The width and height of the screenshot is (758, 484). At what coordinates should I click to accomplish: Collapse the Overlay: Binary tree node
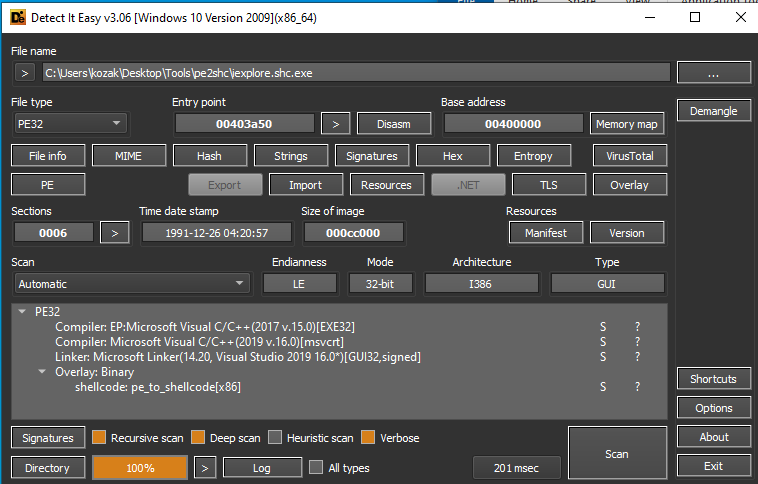pyautogui.click(x=42, y=372)
